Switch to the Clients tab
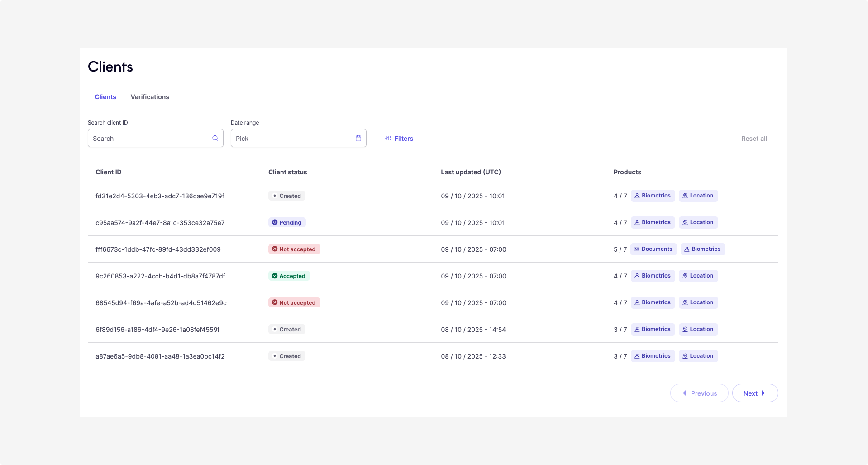 click(x=105, y=97)
